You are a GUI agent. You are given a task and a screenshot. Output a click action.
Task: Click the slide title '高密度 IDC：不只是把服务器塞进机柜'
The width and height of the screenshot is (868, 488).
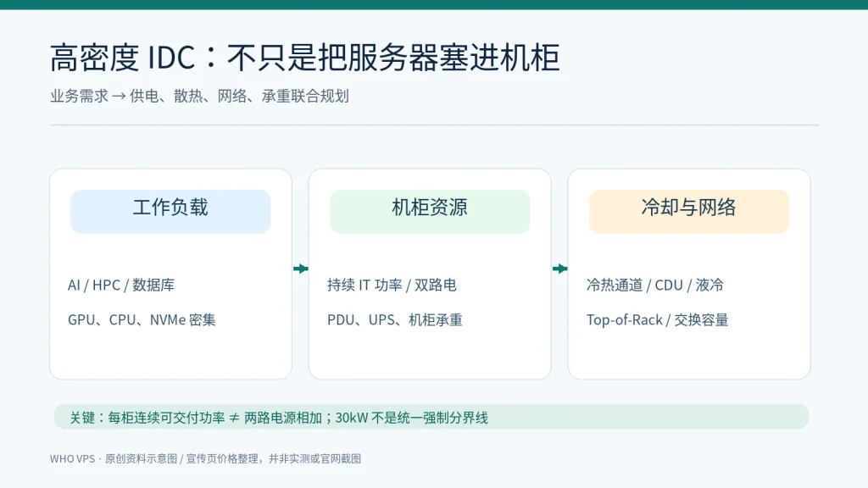(x=304, y=58)
